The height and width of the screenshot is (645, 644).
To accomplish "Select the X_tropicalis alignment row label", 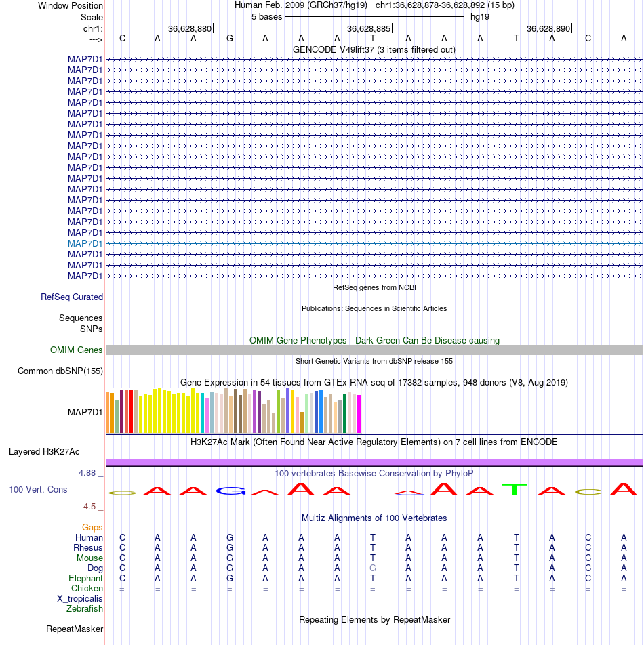I will pyautogui.click(x=80, y=598).
